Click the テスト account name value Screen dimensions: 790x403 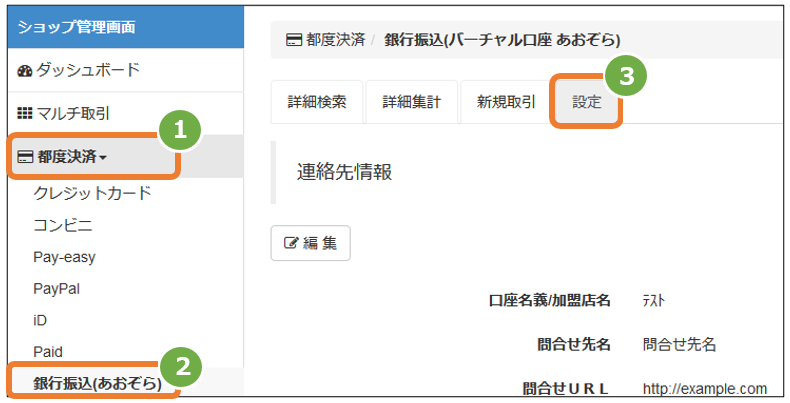(653, 301)
